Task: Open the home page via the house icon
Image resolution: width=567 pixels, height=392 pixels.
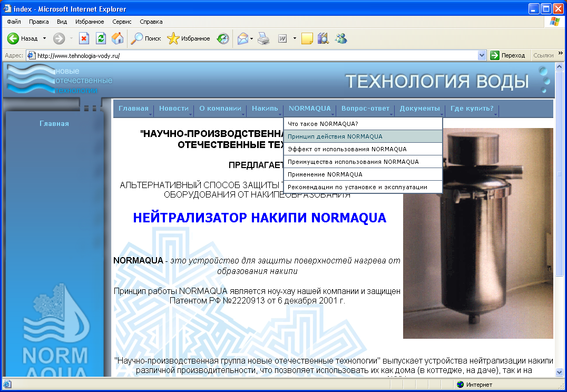Action: click(117, 38)
